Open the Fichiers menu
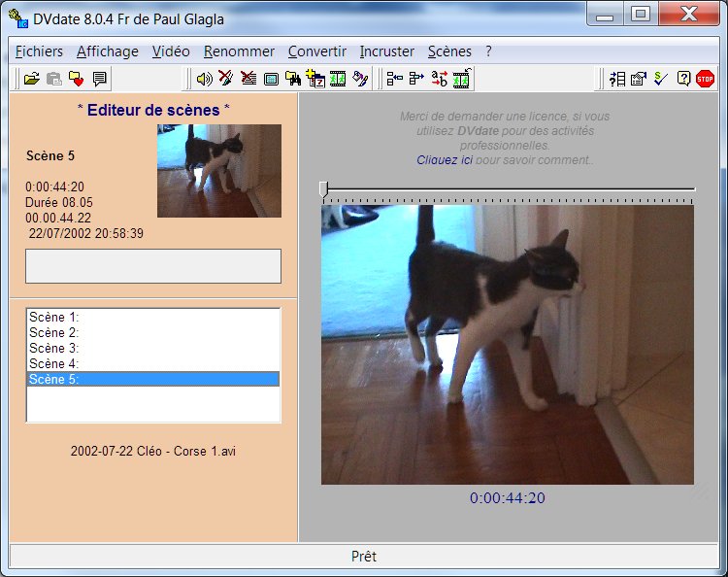 click(40, 51)
